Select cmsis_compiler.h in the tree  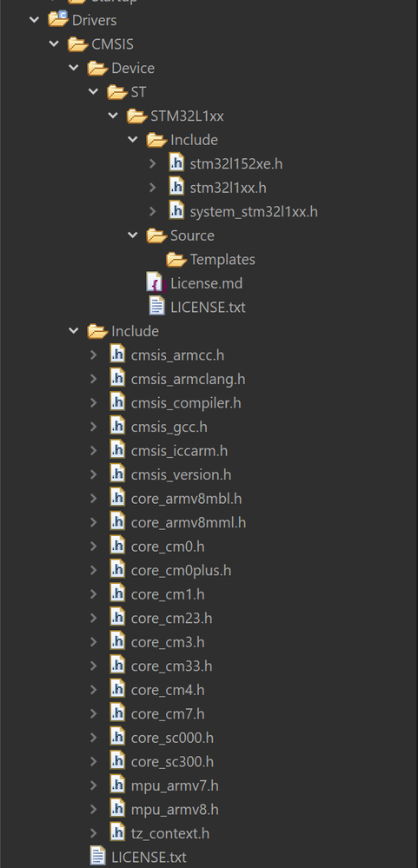186,403
